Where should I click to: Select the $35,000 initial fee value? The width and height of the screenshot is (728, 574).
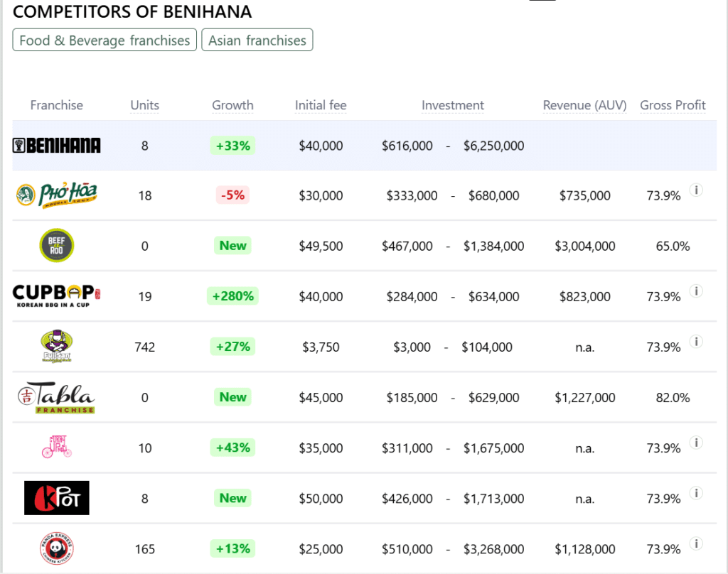point(321,448)
